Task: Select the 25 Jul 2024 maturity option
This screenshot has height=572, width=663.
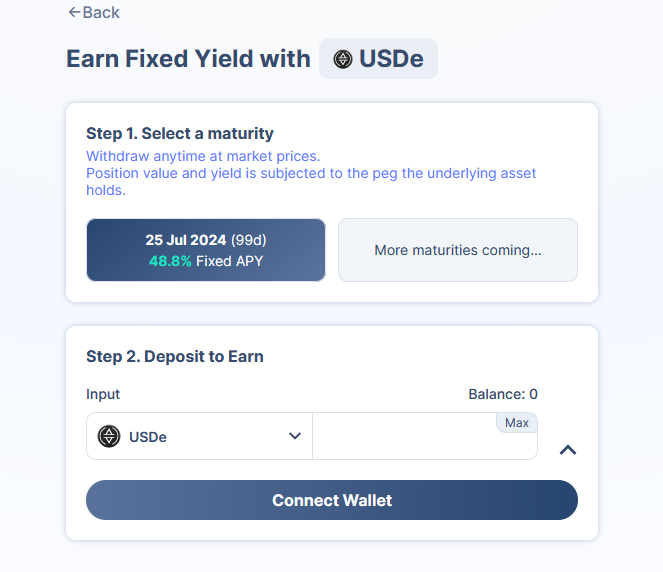Action: (206, 250)
